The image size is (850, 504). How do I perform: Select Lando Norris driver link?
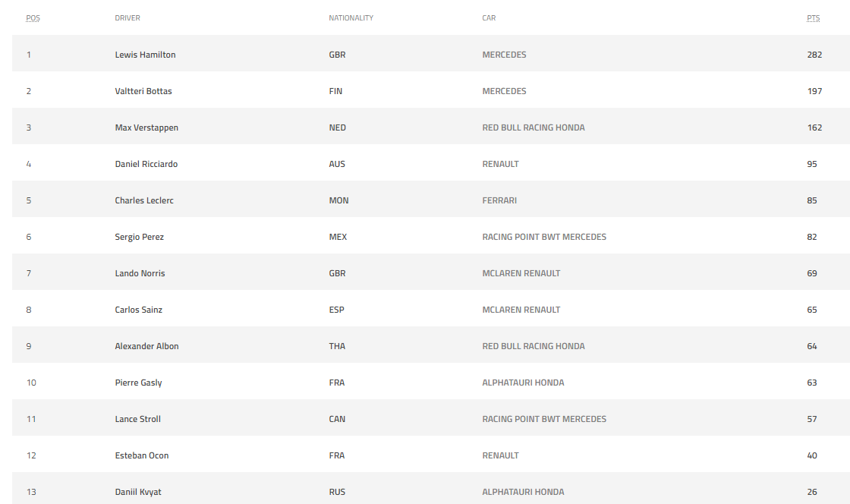[140, 273]
